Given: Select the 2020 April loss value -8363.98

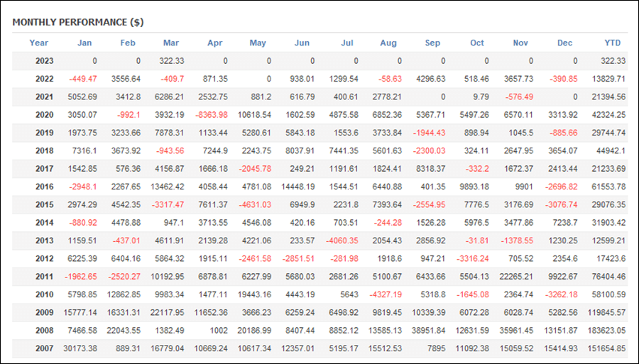Looking at the screenshot, I should 212,115.
